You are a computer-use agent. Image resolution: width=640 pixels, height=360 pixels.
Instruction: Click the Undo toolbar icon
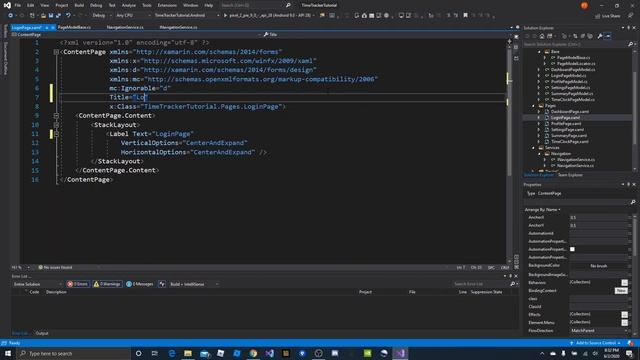[x=68, y=16]
